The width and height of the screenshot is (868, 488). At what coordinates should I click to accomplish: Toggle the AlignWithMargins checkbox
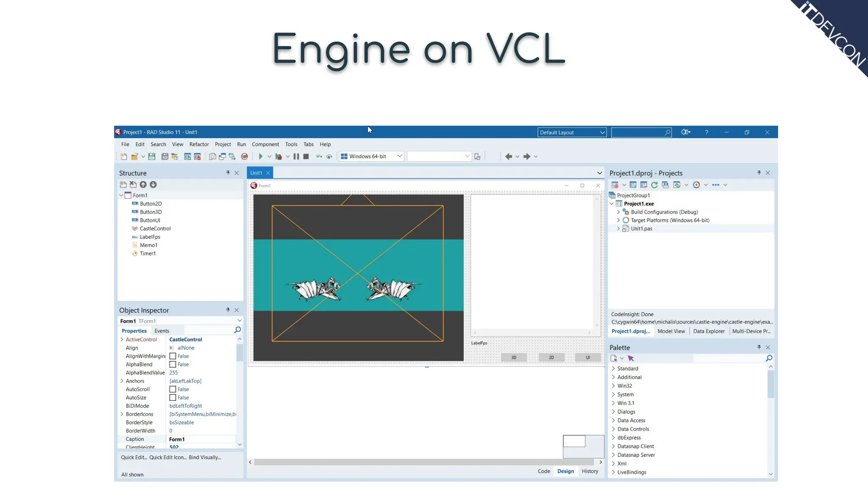[172, 356]
